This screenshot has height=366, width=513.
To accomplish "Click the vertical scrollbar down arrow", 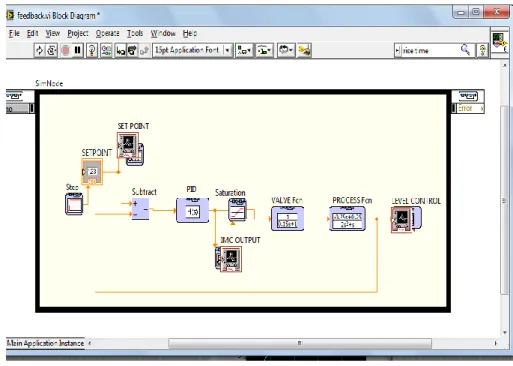I will coord(504,332).
